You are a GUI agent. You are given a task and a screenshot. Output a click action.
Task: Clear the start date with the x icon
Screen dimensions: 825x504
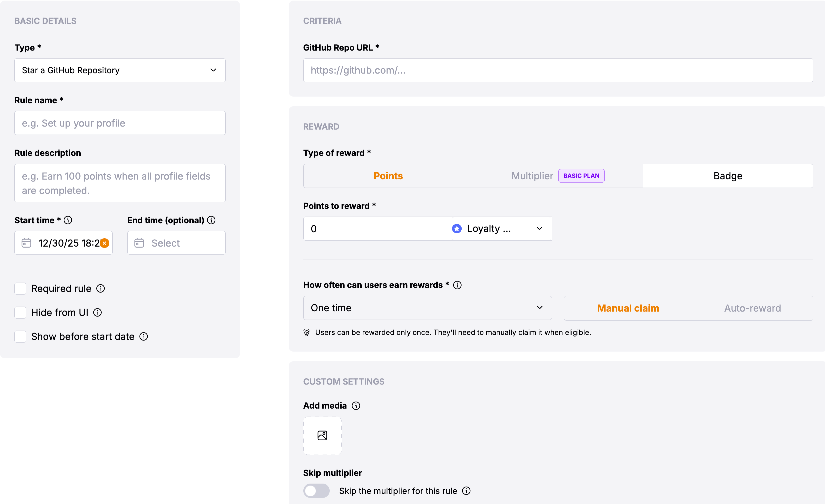(104, 243)
